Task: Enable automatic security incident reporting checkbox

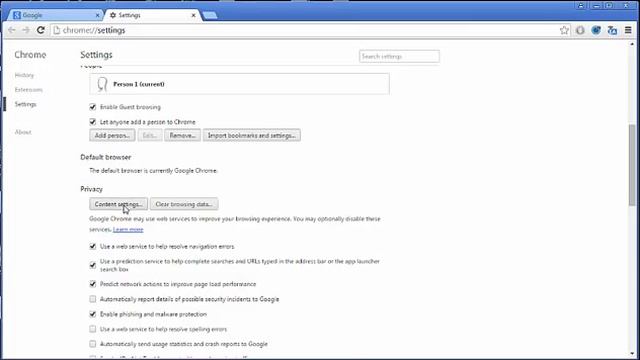Action: [x=93, y=299]
